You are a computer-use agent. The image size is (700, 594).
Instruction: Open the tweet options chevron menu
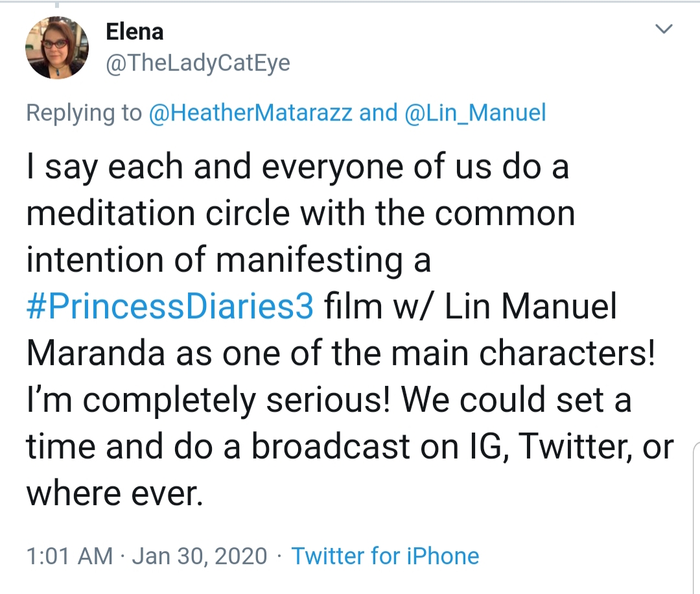[664, 29]
